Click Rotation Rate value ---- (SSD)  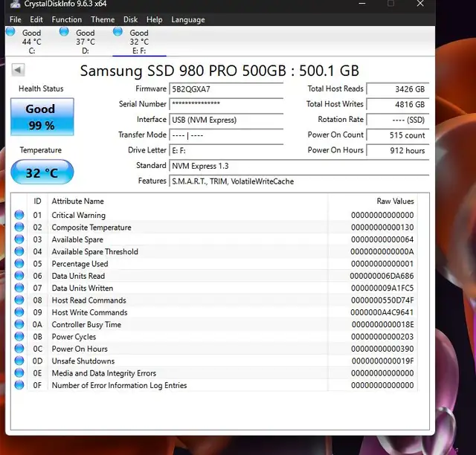(398, 120)
